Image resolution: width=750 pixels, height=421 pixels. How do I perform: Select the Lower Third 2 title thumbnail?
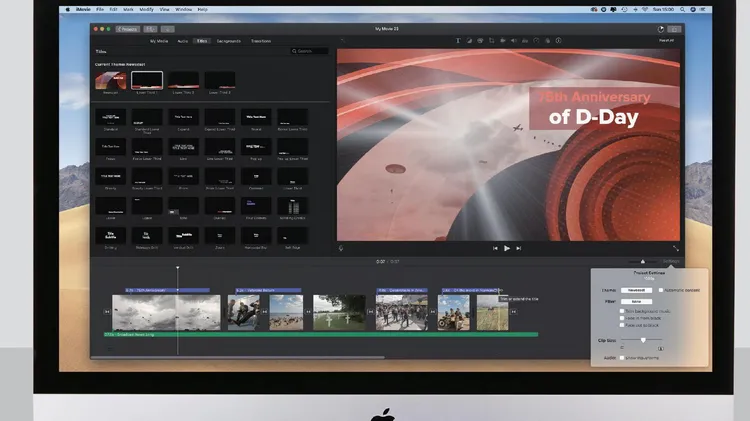click(183, 80)
